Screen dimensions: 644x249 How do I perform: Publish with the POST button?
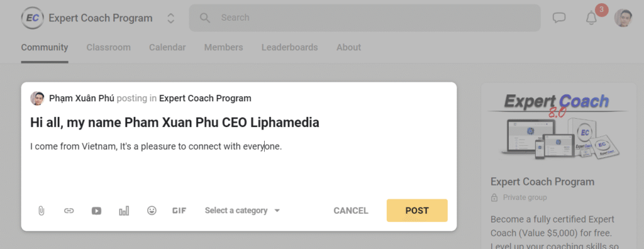417,211
